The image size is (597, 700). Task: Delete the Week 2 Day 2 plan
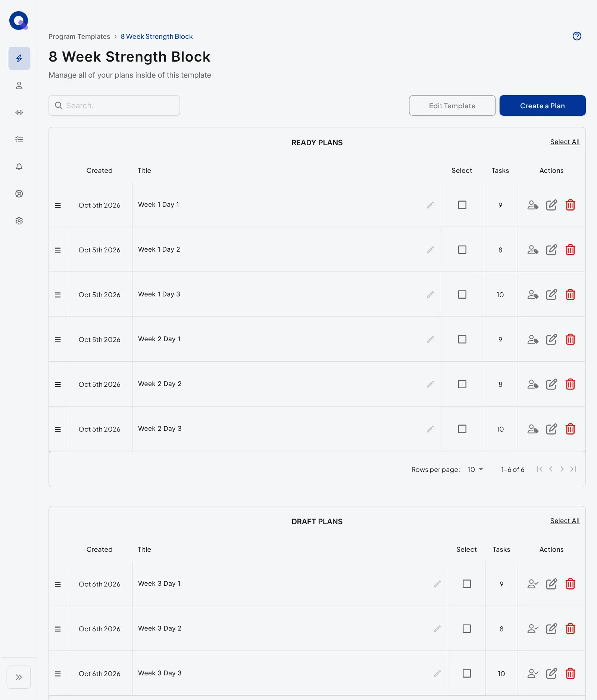click(x=570, y=384)
